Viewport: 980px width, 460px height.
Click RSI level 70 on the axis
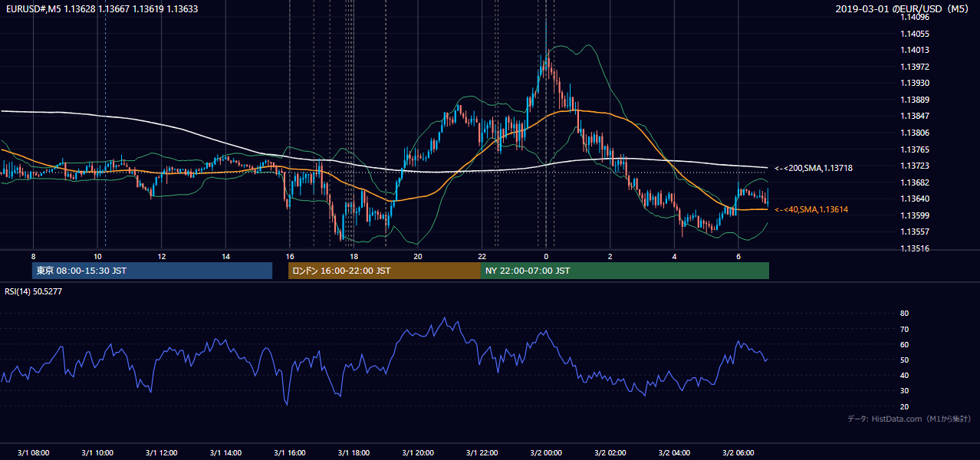pos(904,329)
